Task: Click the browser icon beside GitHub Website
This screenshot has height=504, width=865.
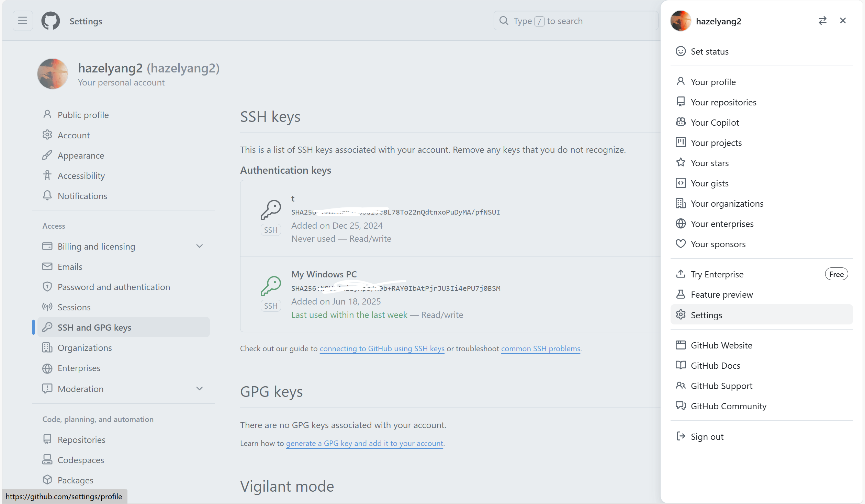Action: 681,345
